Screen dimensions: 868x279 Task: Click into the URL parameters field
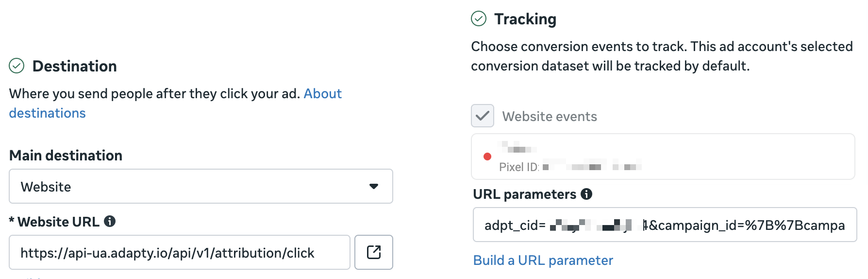click(x=664, y=225)
